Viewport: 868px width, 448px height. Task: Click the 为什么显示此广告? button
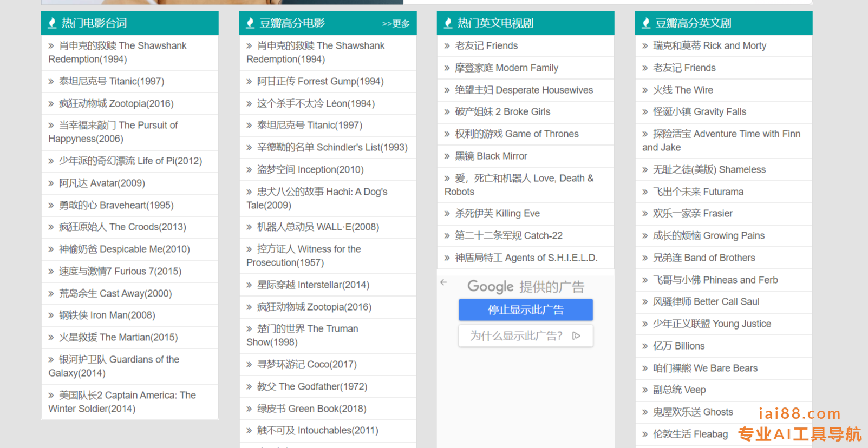tap(526, 335)
